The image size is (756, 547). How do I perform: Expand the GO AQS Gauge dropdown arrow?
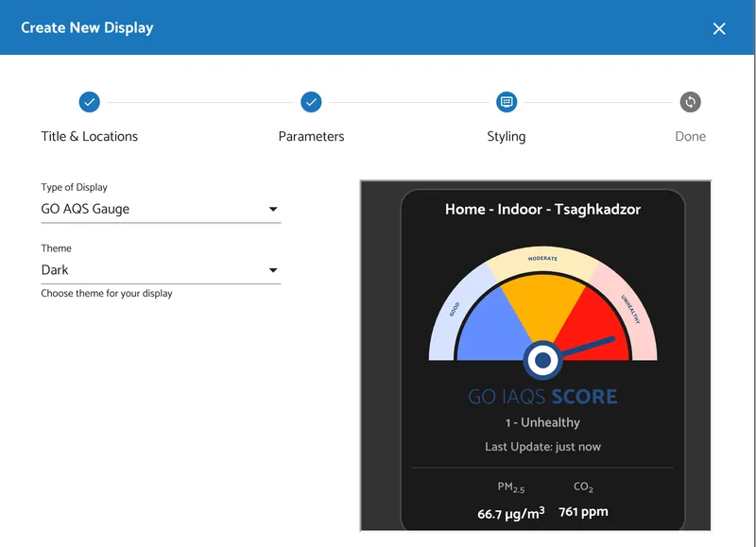point(273,209)
